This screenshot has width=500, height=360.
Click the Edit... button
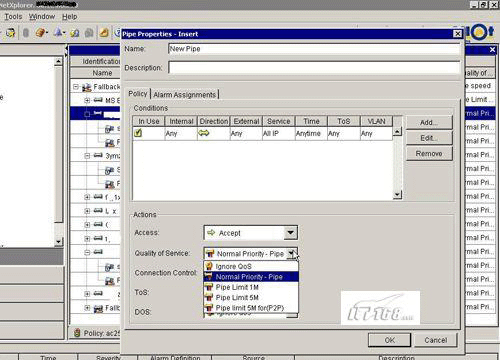point(429,138)
